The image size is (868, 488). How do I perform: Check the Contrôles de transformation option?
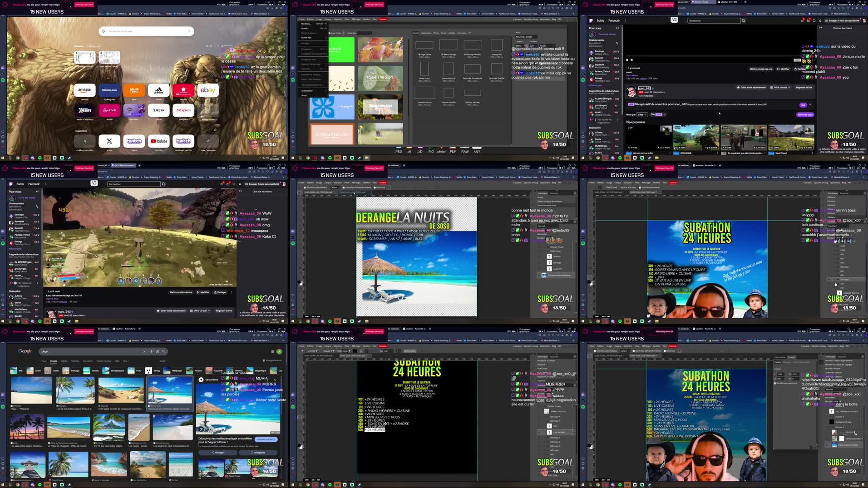(x=344, y=187)
